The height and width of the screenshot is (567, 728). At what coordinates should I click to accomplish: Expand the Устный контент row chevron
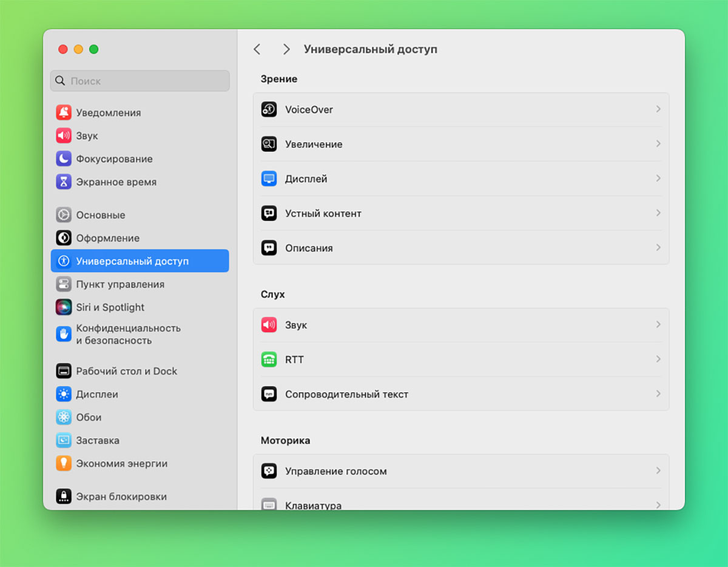(x=658, y=213)
